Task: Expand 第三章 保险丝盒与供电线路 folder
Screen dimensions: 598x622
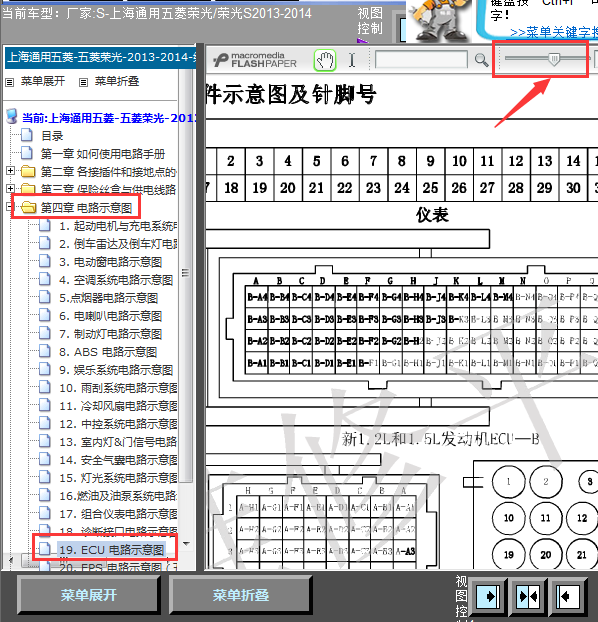Action: (10, 188)
